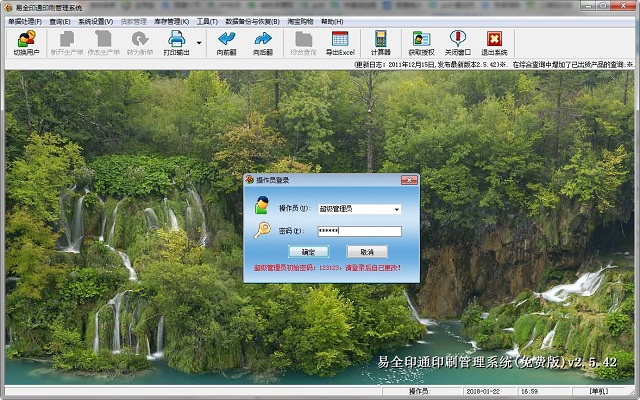Click the 向前翻 (page back) arrow icon

pyautogui.click(x=227, y=43)
